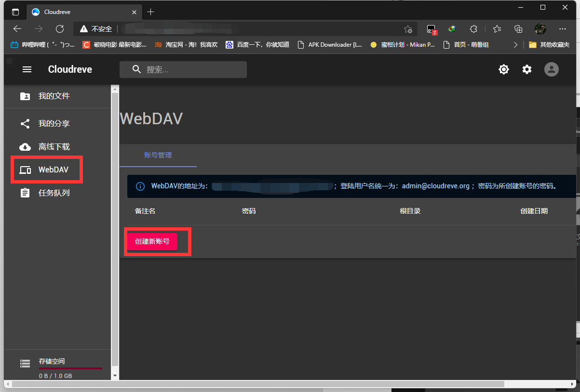Click the 根目录 column header
Screen dimensions: 580x392
(410, 211)
